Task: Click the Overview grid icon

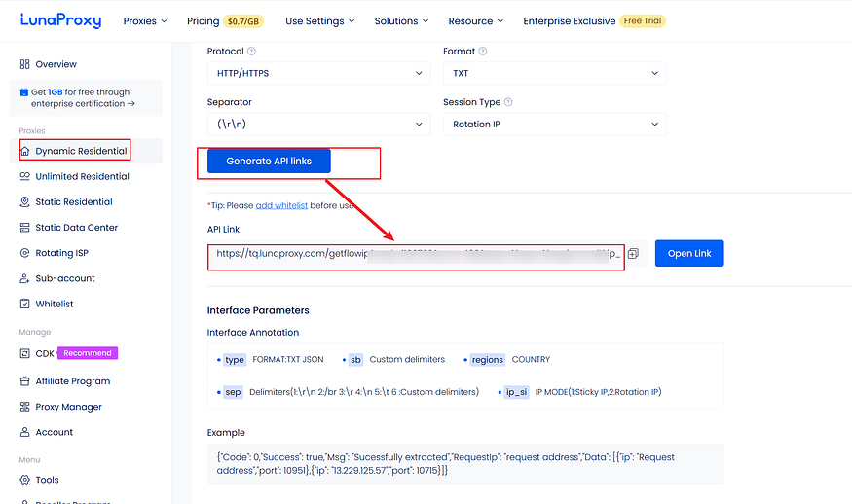Action: pyautogui.click(x=24, y=64)
